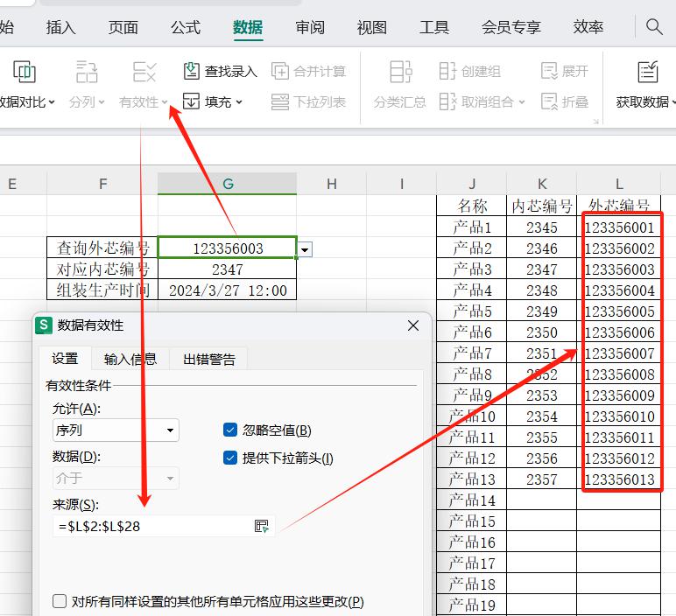
Task: Open the 工具 ribbon tab
Action: click(434, 28)
